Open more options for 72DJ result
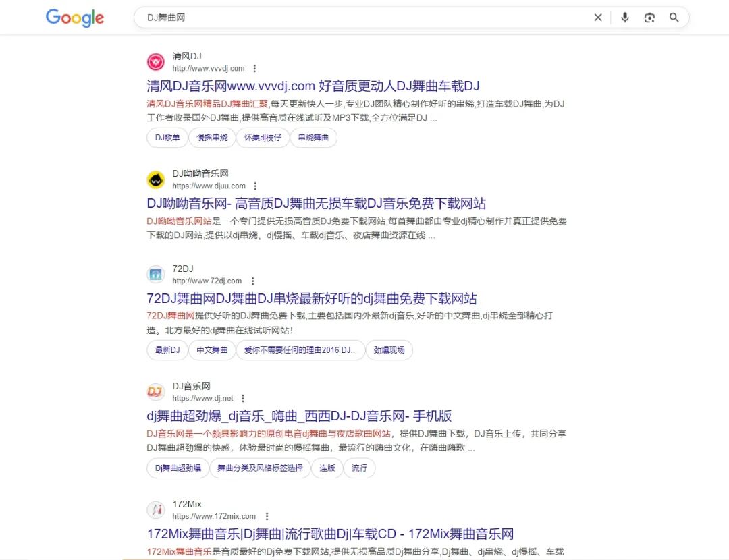Image resolution: width=729 pixels, height=560 pixels. [252, 281]
